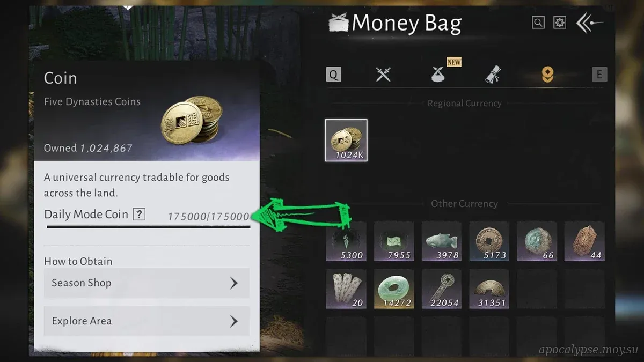
Task: Click the Season Shop obtain button
Action: [x=147, y=283]
